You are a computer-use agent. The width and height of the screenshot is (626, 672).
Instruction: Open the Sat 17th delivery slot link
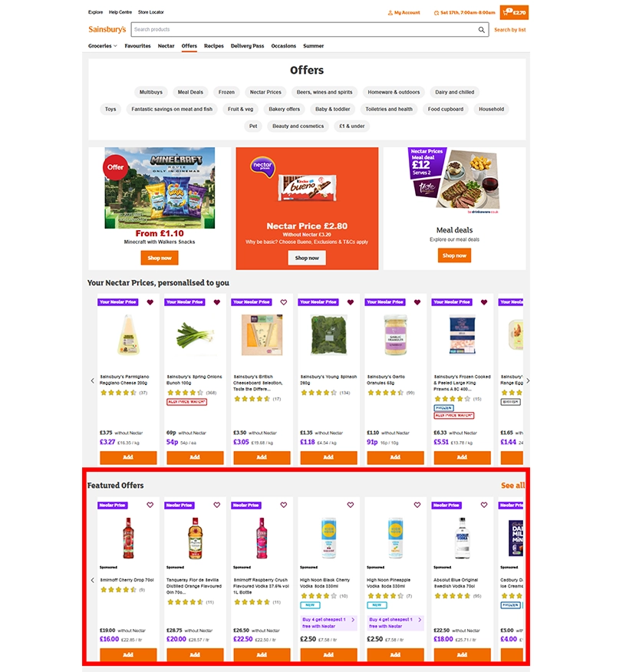(x=464, y=13)
